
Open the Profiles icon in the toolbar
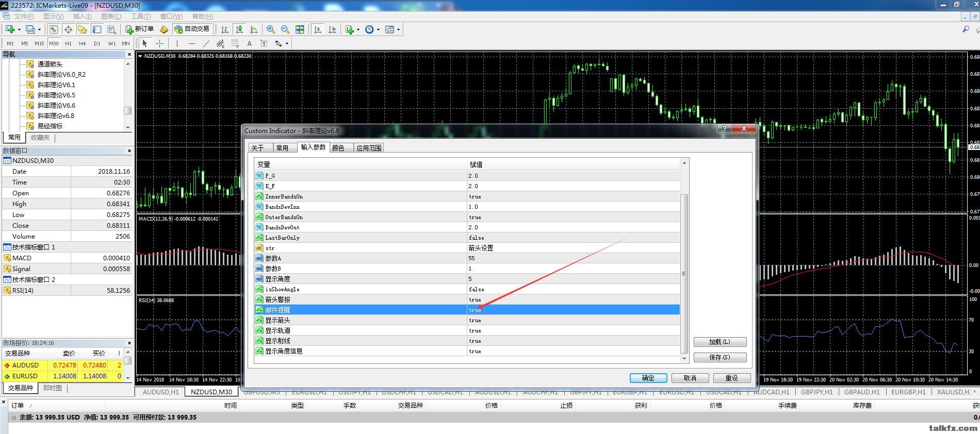tap(30, 29)
